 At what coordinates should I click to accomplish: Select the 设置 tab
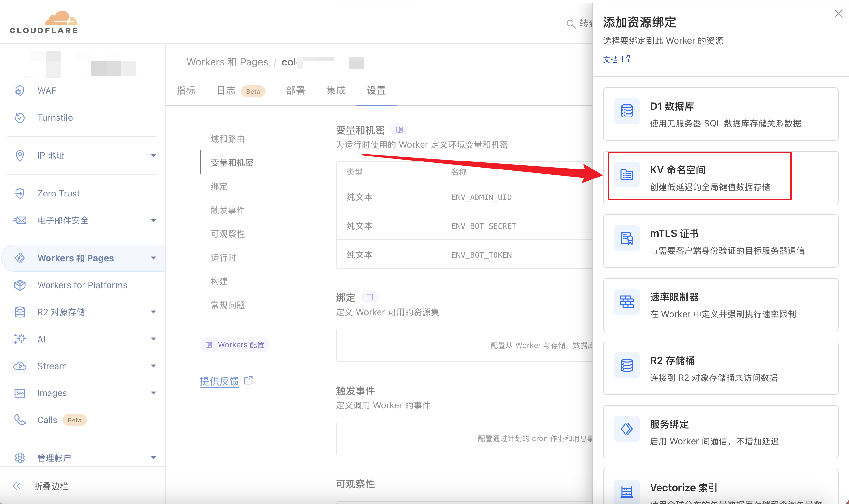376,90
